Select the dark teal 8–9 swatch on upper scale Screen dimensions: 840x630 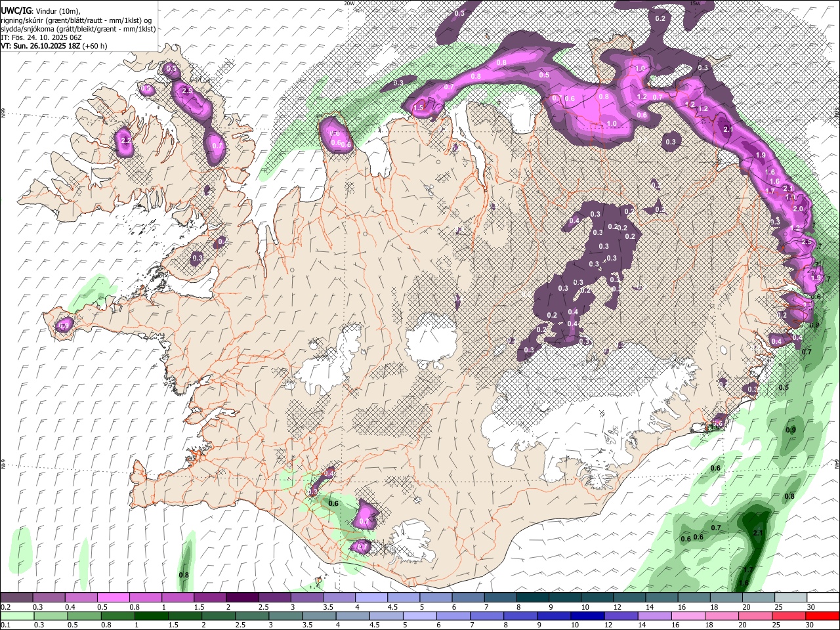pyautogui.click(x=533, y=598)
